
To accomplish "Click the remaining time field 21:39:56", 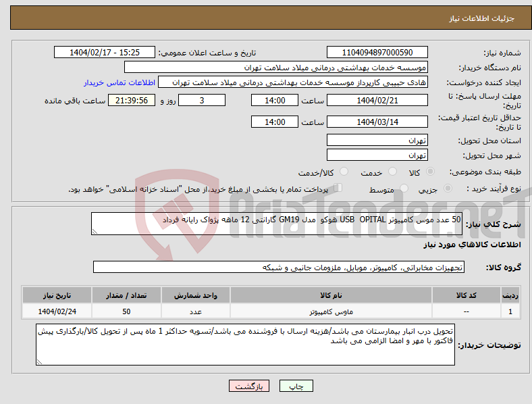I will coord(132,100).
